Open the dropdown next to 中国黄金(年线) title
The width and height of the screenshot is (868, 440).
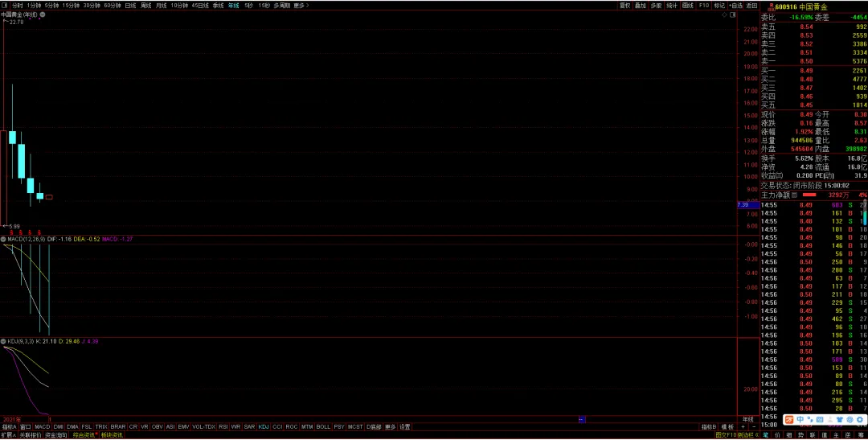(x=43, y=14)
